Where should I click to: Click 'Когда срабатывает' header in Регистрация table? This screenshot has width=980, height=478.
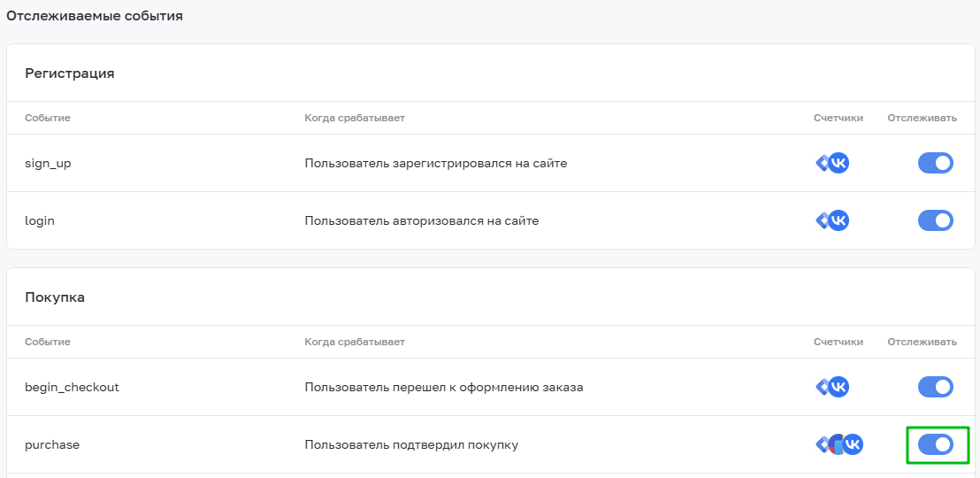click(x=355, y=118)
